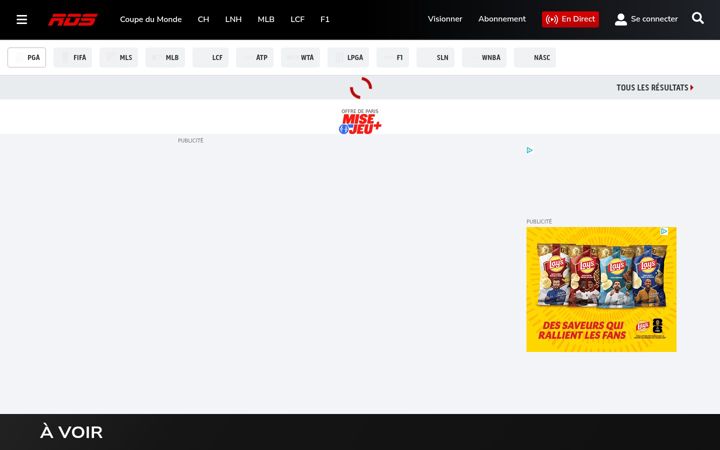
Task: Open the Abonnement page
Action: click(x=502, y=19)
